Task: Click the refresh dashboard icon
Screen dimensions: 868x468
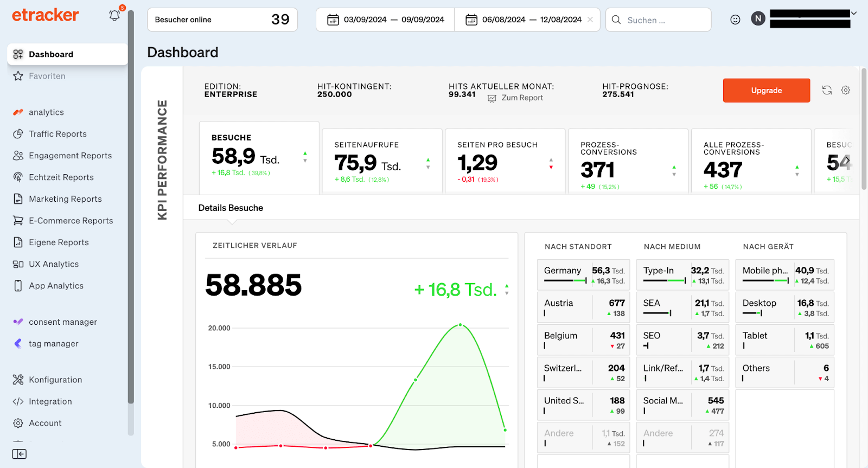Action: [827, 91]
